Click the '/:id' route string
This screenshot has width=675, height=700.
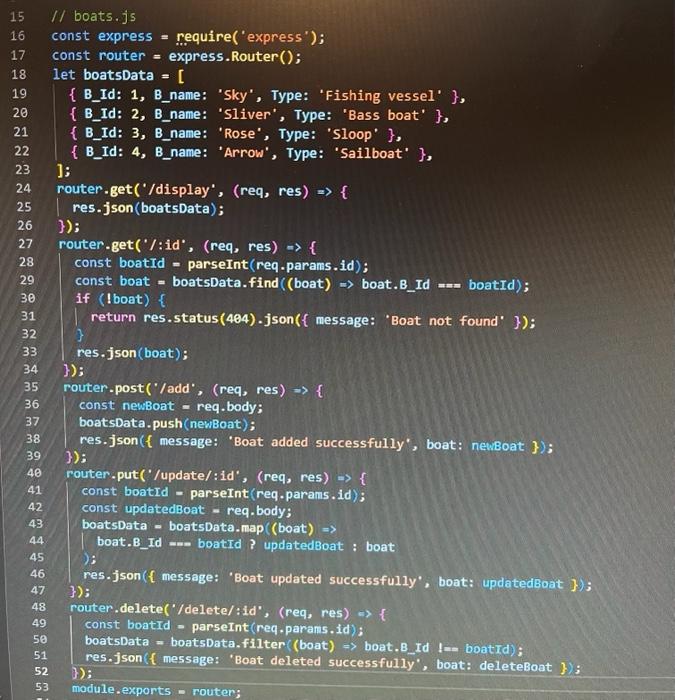click(164, 245)
